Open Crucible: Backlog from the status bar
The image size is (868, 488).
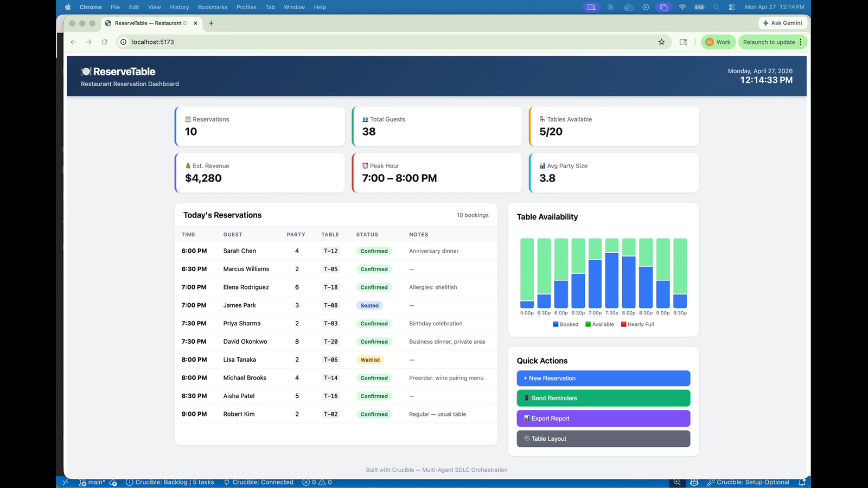170,482
